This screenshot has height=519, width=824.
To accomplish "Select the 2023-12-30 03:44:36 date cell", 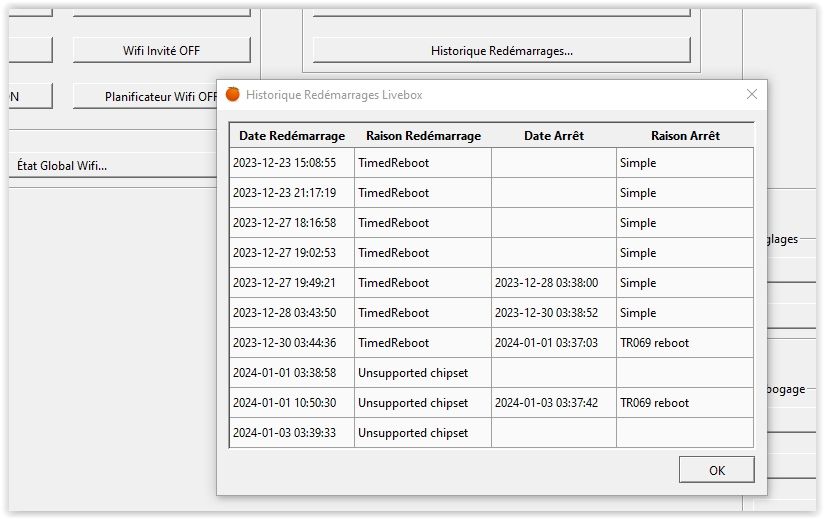I will tap(292, 343).
